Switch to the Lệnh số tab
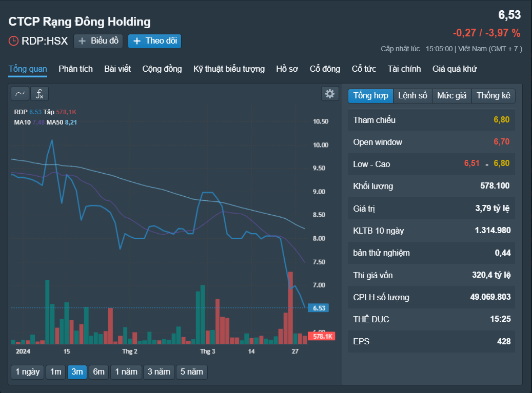Image resolution: width=532 pixels, height=393 pixels. pos(412,96)
